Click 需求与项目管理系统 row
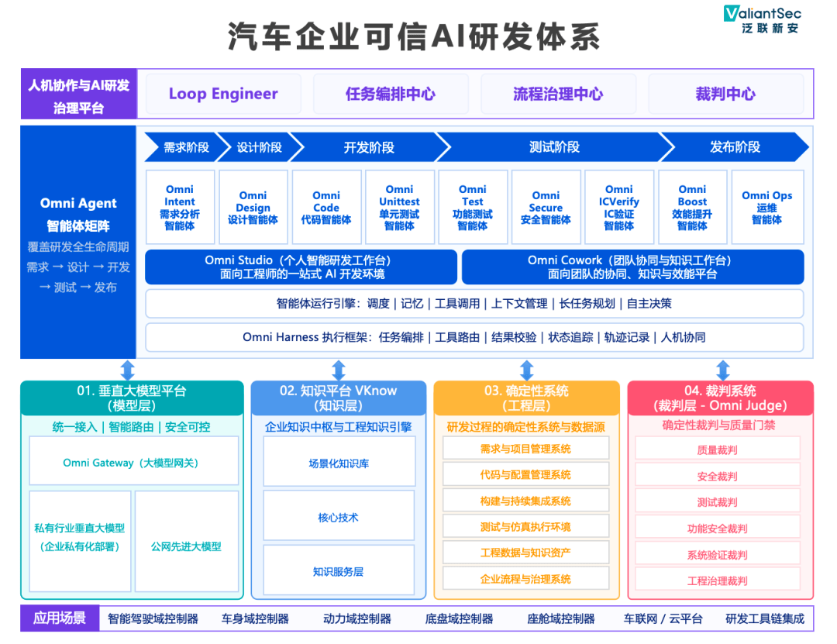This screenshot has width=837, height=644. click(525, 449)
